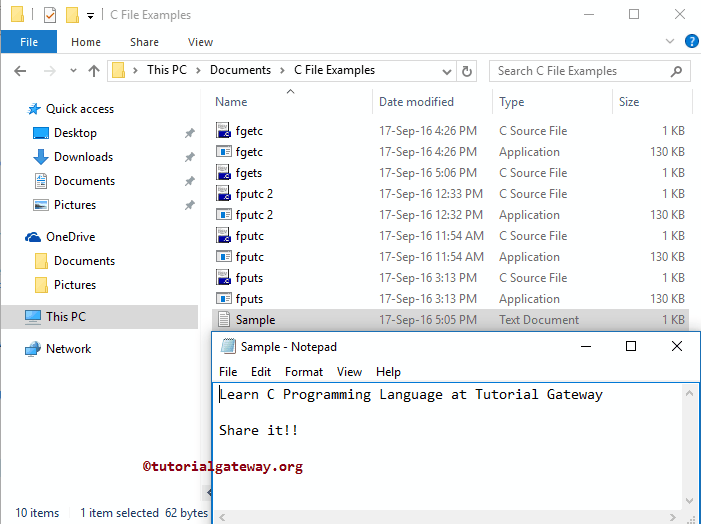Go back with the Back arrow
Viewport: 701px width, 524px height.
(x=20, y=71)
